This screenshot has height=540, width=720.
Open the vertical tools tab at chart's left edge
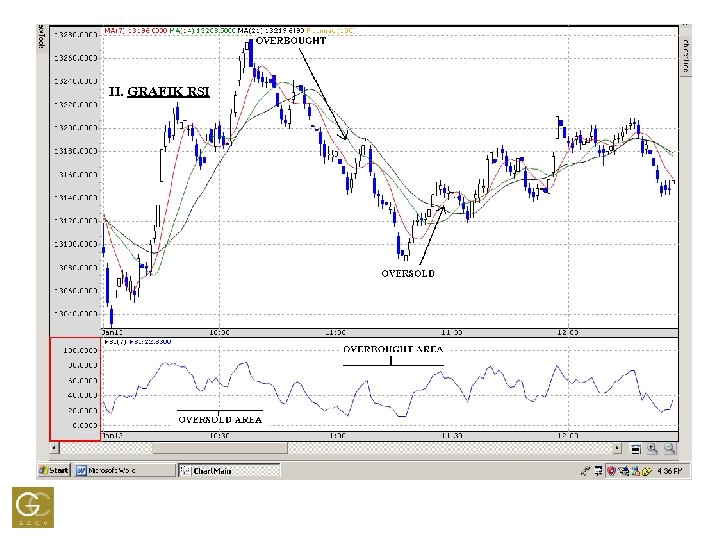click(41, 38)
